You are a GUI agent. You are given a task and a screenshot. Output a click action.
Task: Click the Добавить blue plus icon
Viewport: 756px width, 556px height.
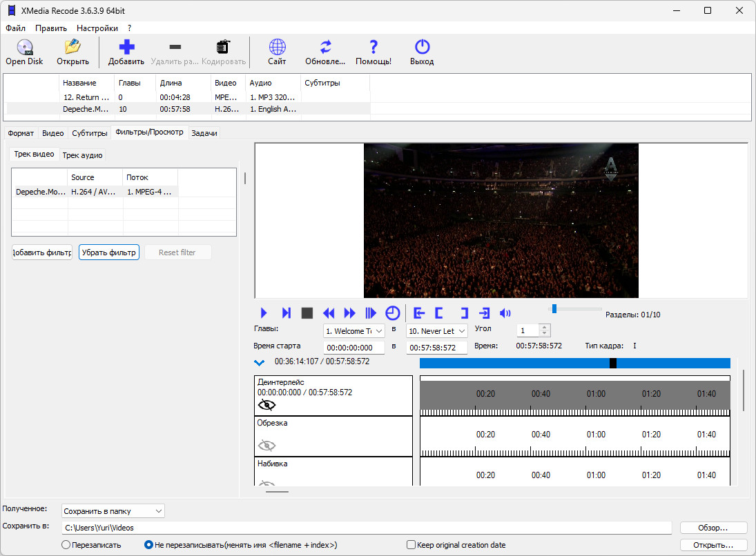coord(126,47)
